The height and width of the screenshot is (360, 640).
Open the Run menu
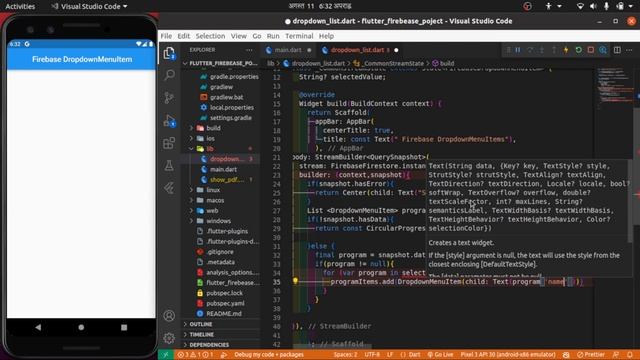click(273, 36)
